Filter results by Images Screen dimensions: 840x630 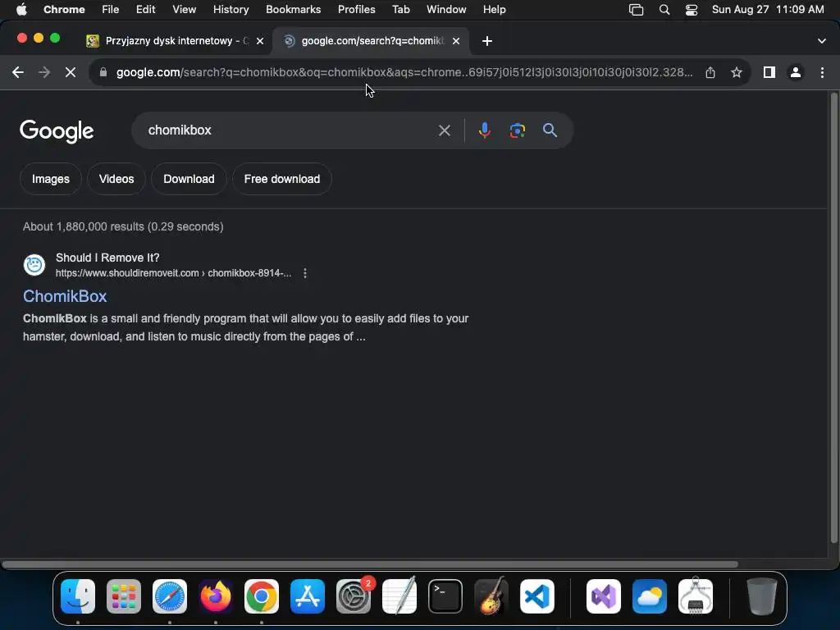[x=50, y=179]
